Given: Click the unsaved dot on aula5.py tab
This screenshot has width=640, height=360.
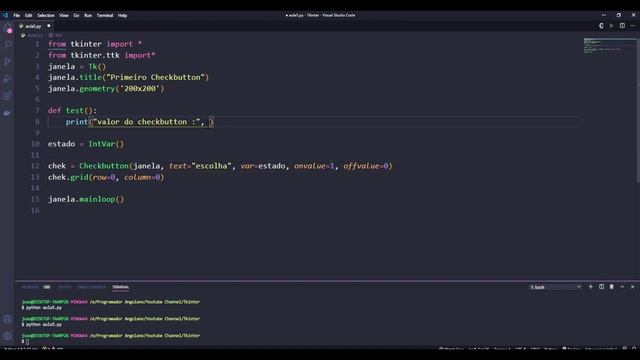Looking at the screenshot, I should click(49, 26).
